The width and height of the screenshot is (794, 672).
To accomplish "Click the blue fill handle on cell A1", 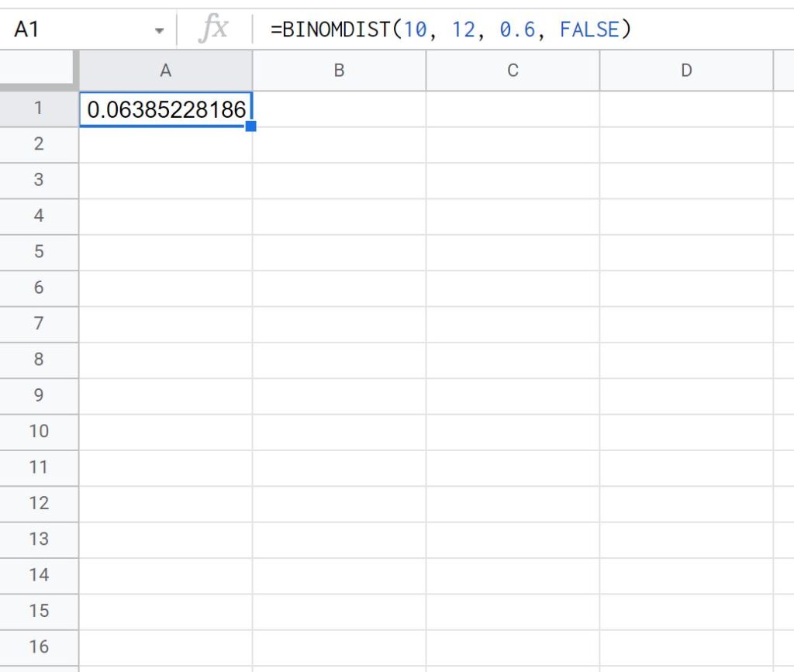I will click(x=251, y=125).
